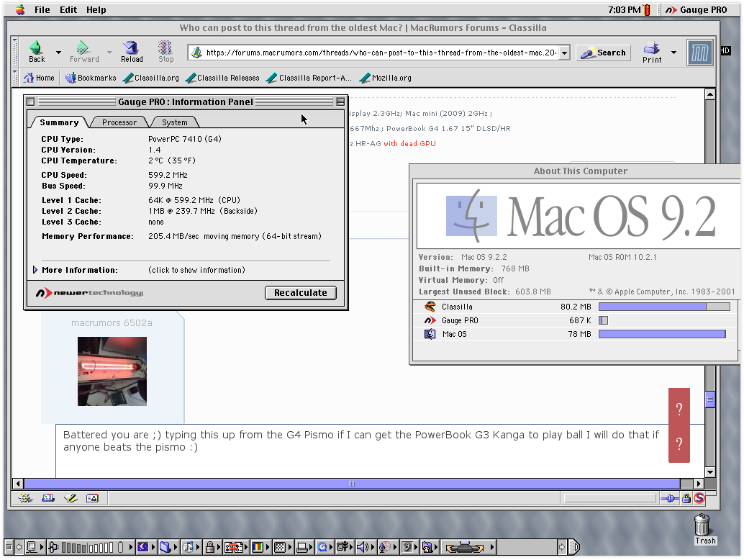Click the Print toolbar icon

(x=651, y=48)
